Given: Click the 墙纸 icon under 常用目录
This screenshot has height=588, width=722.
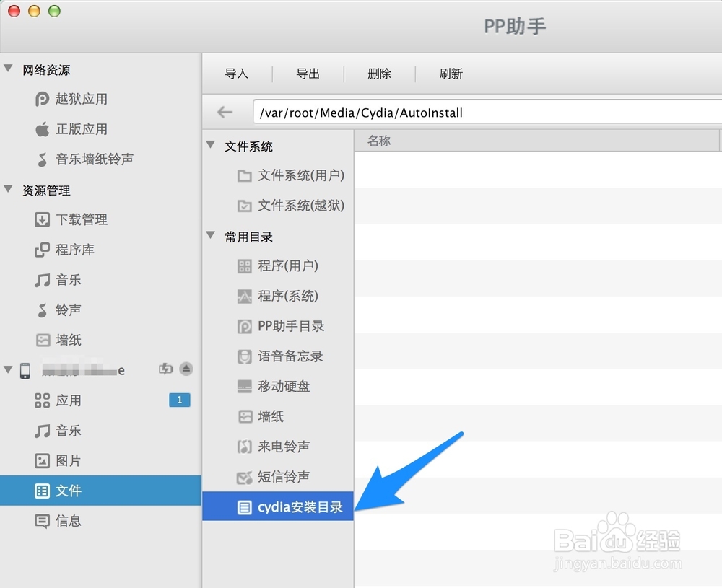Looking at the screenshot, I should [x=245, y=417].
